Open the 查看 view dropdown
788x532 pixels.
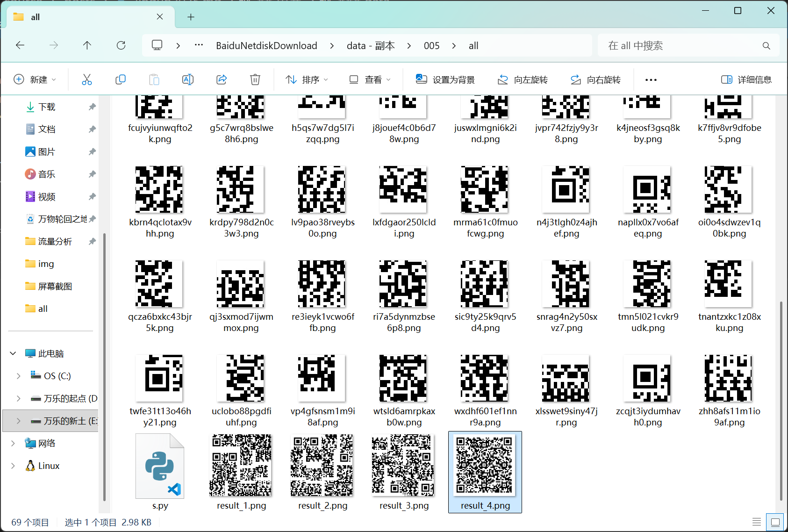coord(370,79)
